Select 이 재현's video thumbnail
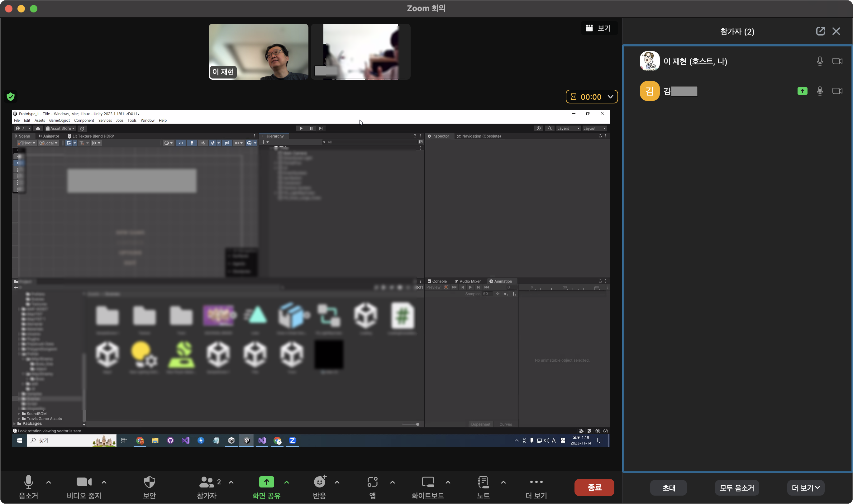The height and width of the screenshot is (504, 853). coord(258,52)
